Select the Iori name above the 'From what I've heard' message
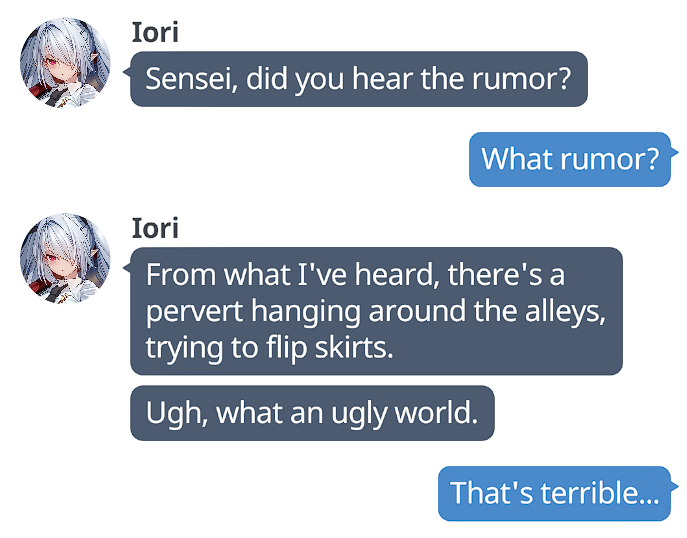 [x=155, y=228]
